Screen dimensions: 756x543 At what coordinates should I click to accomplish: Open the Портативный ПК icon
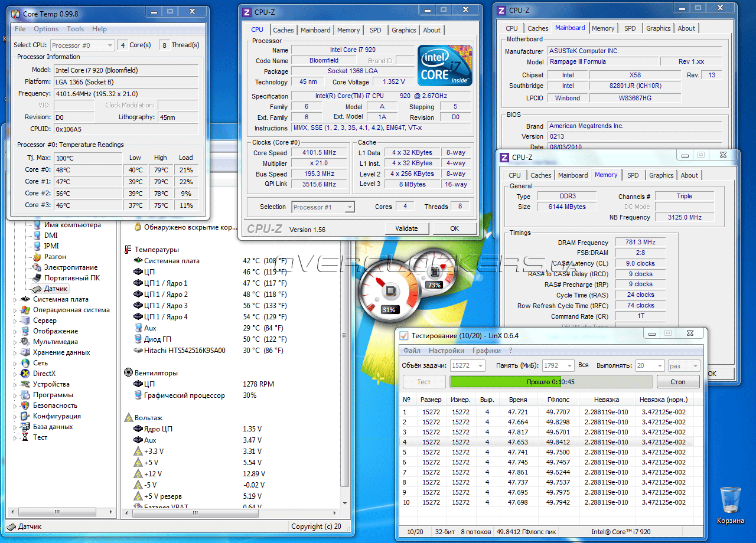click(37, 278)
